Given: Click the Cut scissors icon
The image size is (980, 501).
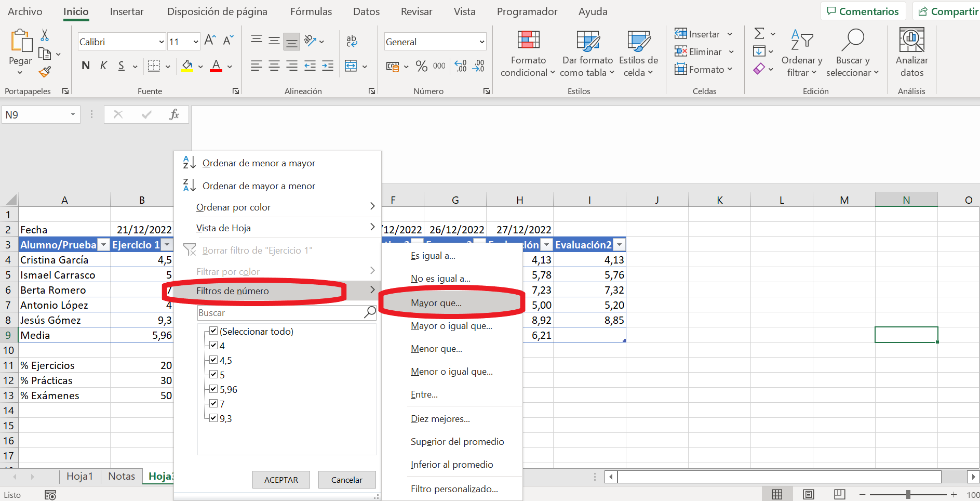Looking at the screenshot, I should click(45, 35).
